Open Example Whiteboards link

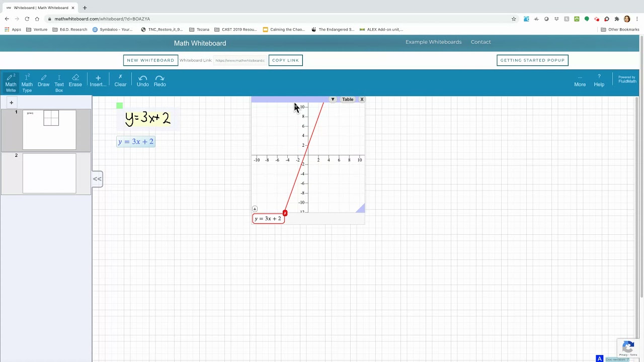pos(433,42)
